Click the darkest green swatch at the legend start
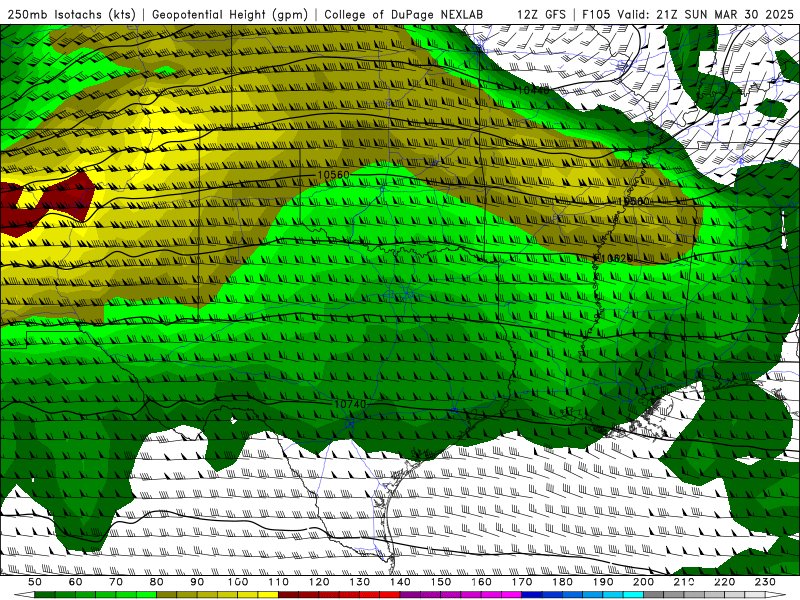800x600 pixels. click(44, 595)
